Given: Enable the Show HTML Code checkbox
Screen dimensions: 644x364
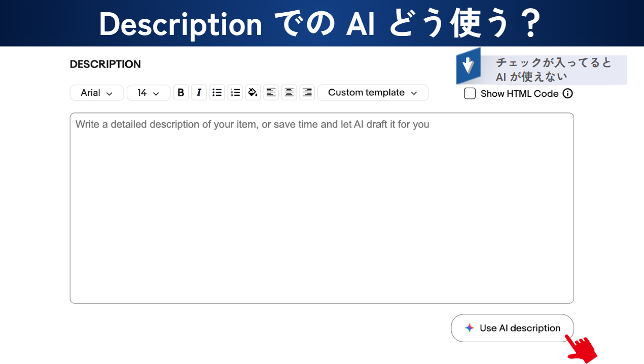Looking at the screenshot, I should [x=470, y=94].
